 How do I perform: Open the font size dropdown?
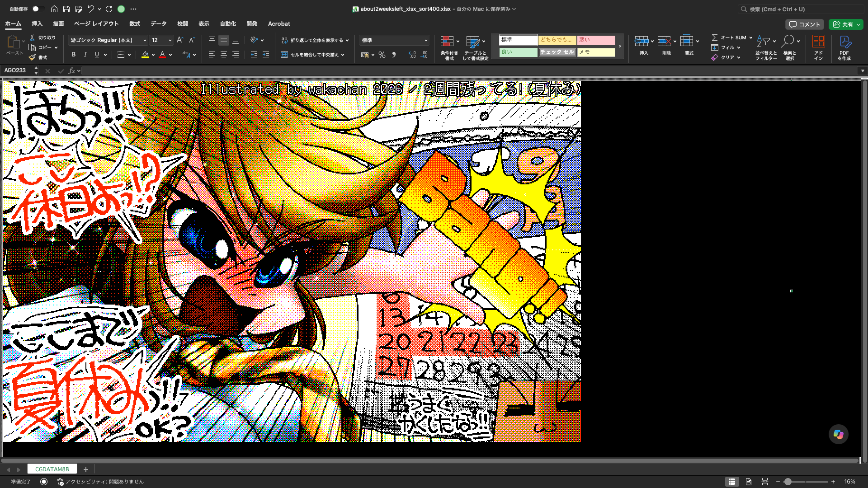click(x=170, y=40)
